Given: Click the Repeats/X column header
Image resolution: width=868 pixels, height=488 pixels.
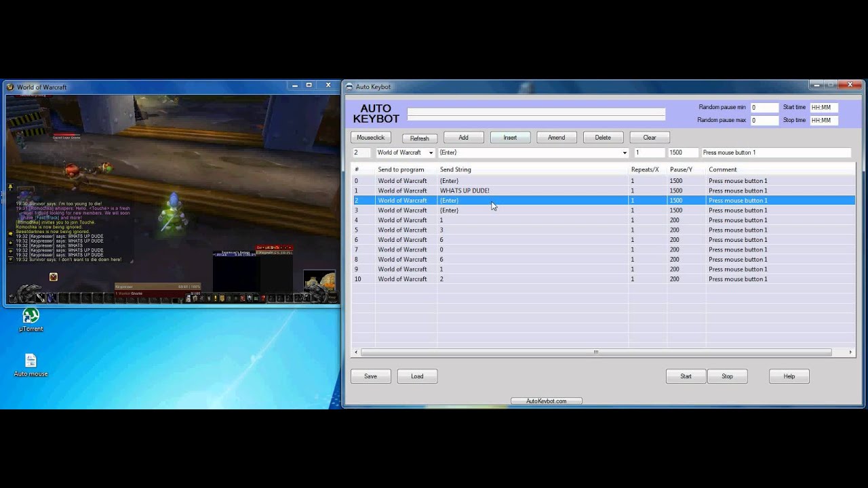Looking at the screenshot, I should 648,169.
